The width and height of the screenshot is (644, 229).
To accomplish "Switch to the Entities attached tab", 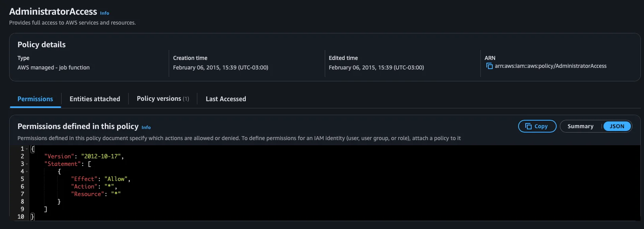I will coord(94,99).
